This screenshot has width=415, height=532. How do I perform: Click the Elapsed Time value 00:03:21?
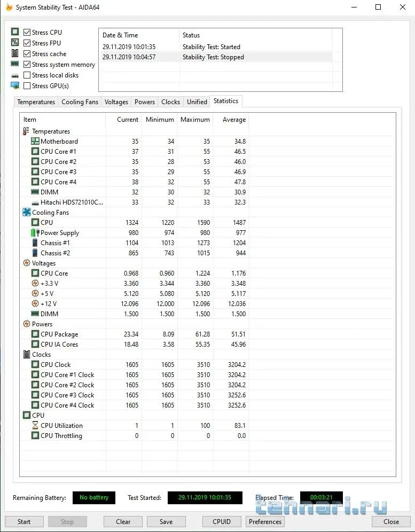tap(322, 497)
